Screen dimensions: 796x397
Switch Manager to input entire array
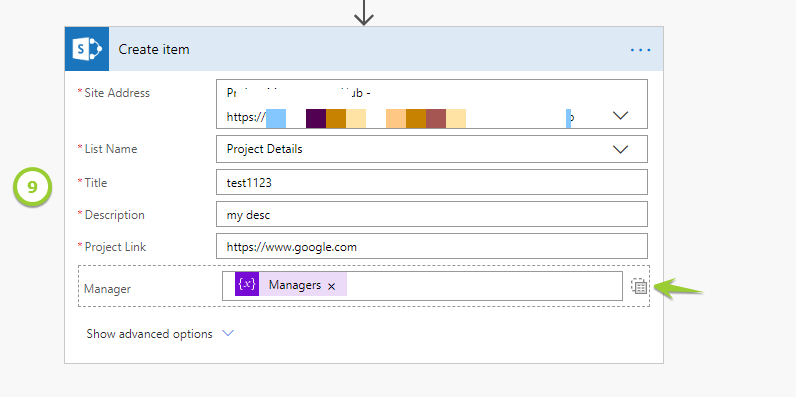pos(639,286)
